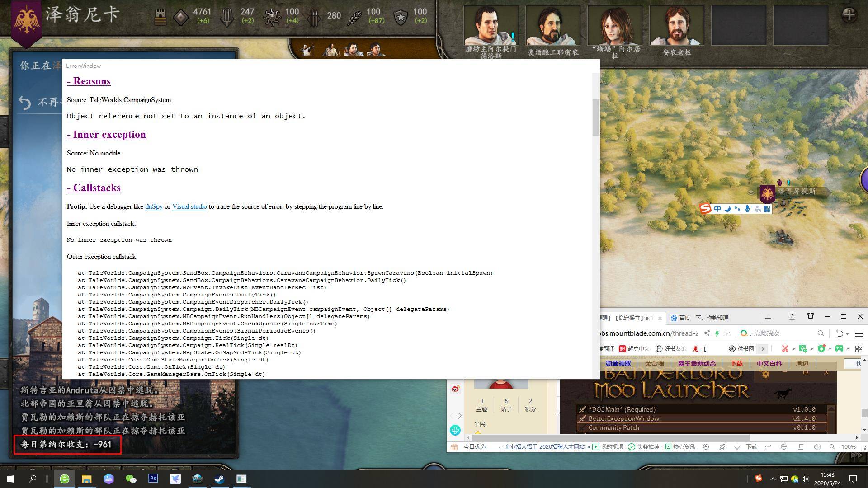The height and width of the screenshot is (488, 868).
Task: Click the browser share icon by the URL
Action: 707,333
